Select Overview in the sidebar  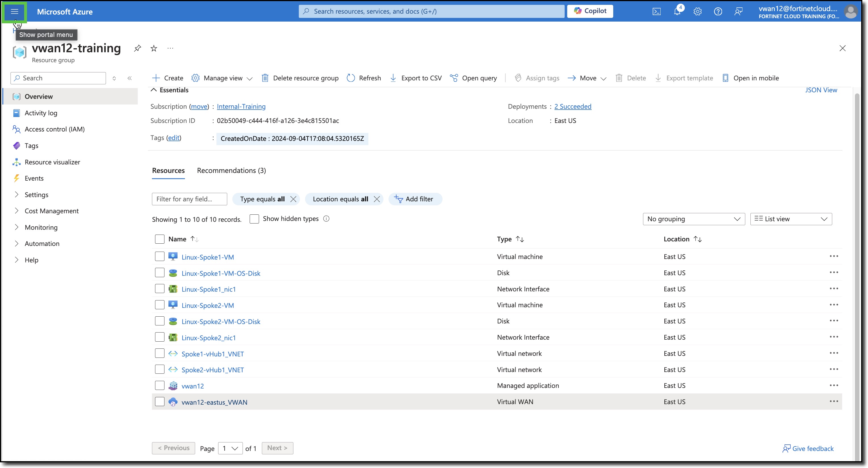tap(71, 96)
